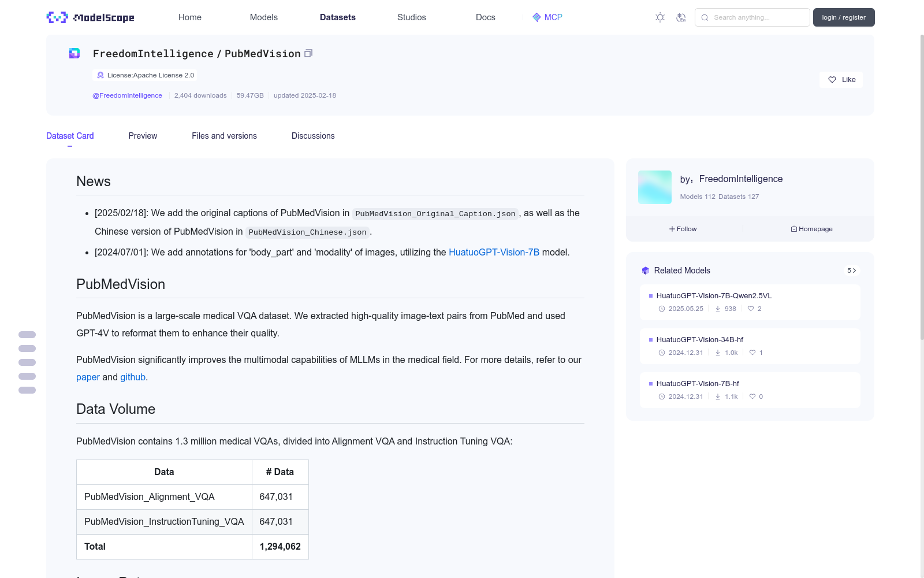924x578 pixels.
Task: Click the PubMedVision_Original_Caption.json code text
Action: [x=435, y=214]
